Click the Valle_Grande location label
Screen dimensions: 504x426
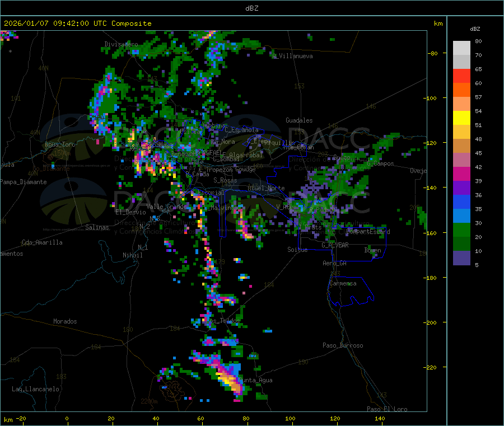pos(166,207)
